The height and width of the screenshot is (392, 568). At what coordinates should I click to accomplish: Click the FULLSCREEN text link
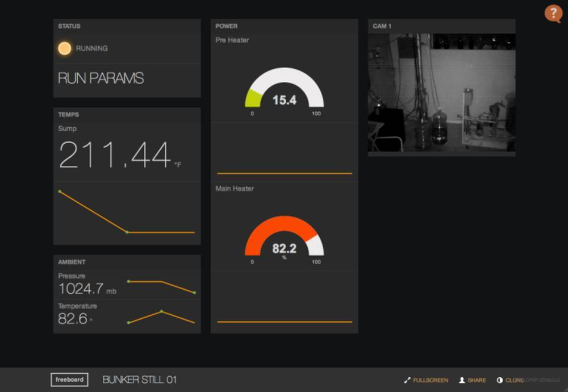[x=431, y=380]
